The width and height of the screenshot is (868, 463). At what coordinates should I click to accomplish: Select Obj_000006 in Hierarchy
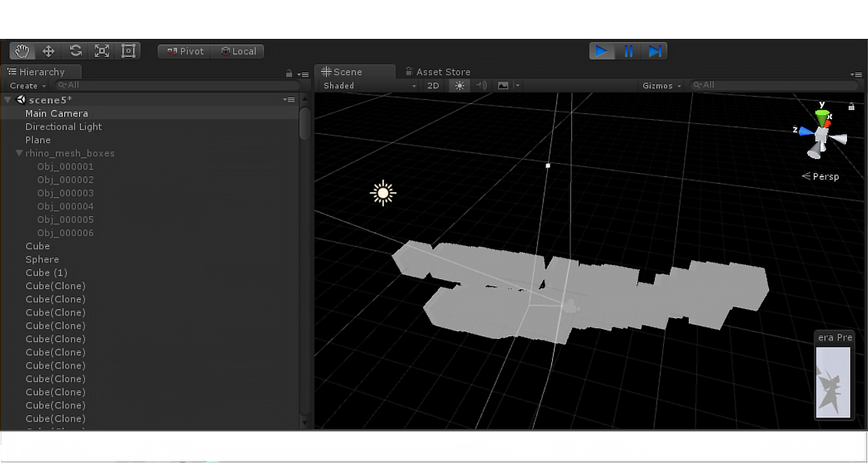point(65,232)
